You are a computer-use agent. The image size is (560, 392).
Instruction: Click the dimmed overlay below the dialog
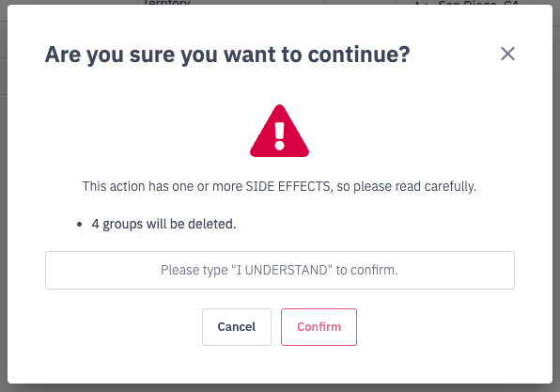pyautogui.click(x=280, y=388)
